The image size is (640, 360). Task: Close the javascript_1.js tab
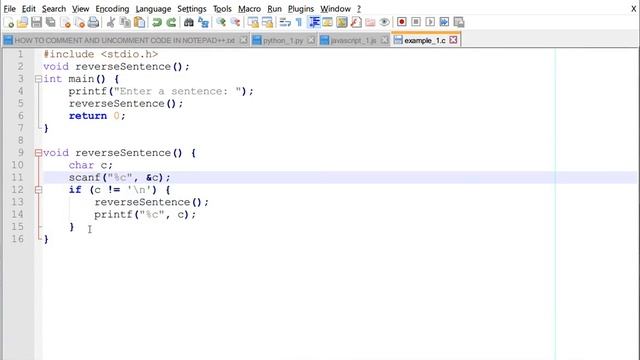tap(384, 40)
